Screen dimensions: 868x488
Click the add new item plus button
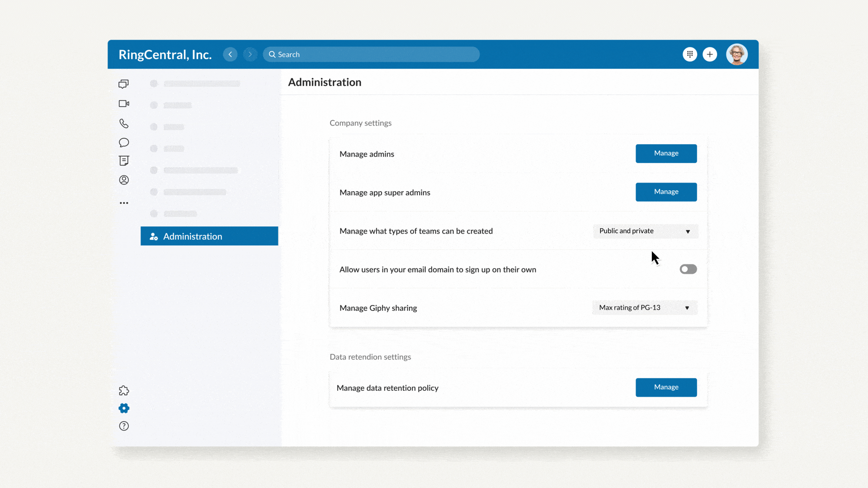pos(710,54)
